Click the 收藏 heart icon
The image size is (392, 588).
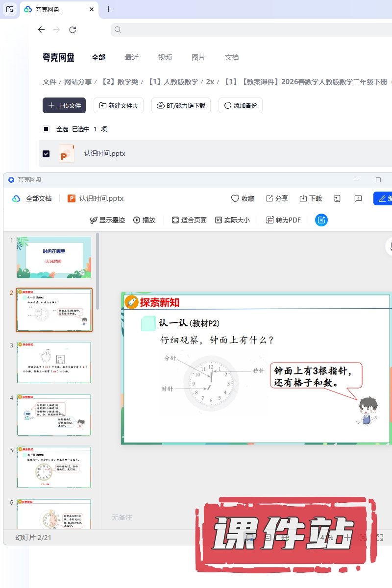(235, 198)
